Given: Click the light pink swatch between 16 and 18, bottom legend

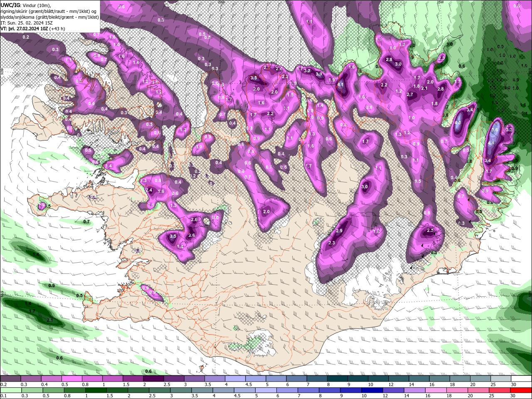Looking at the screenshot, I should (x=436, y=390).
